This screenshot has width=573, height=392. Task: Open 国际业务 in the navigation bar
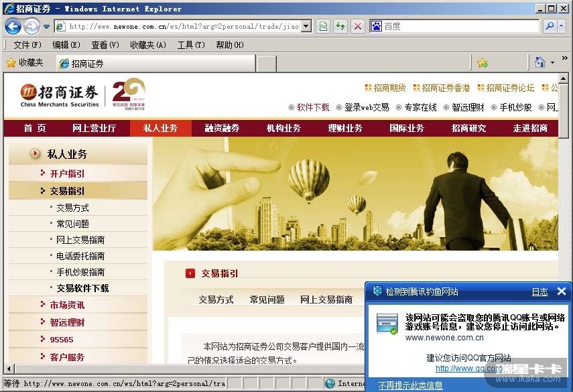tap(407, 128)
